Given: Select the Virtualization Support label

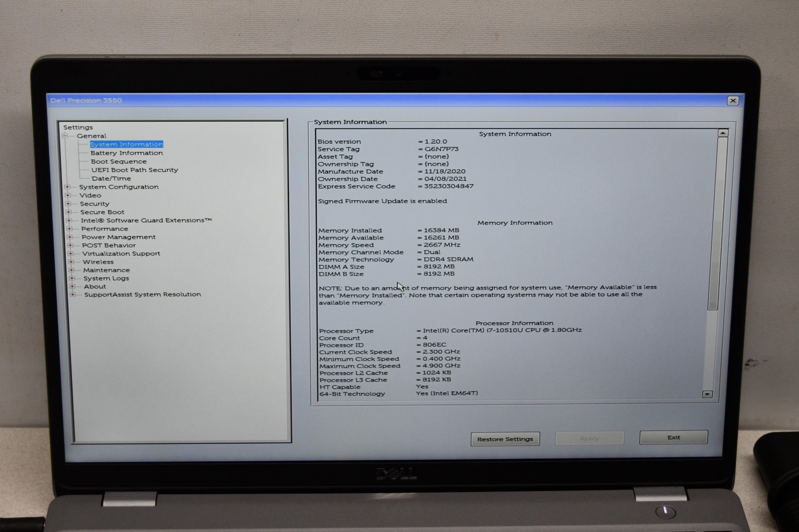Looking at the screenshot, I should [x=121, y=254].
